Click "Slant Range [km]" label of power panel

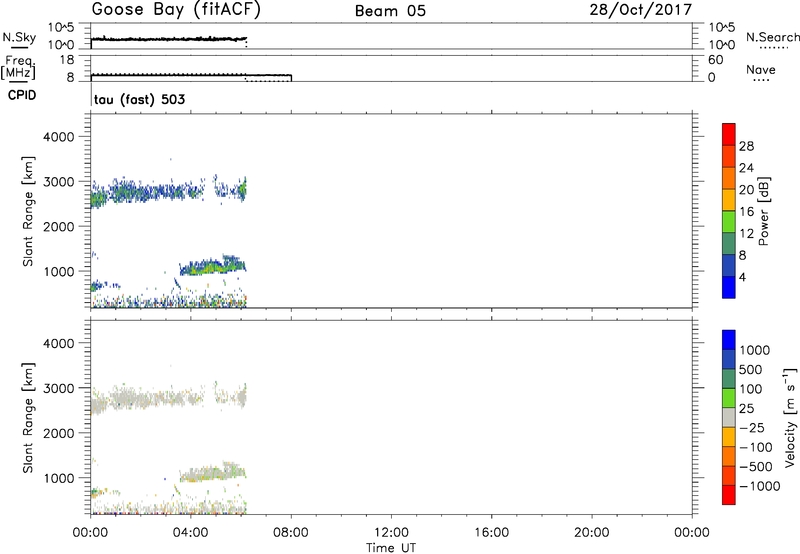(x=28, y=211)
